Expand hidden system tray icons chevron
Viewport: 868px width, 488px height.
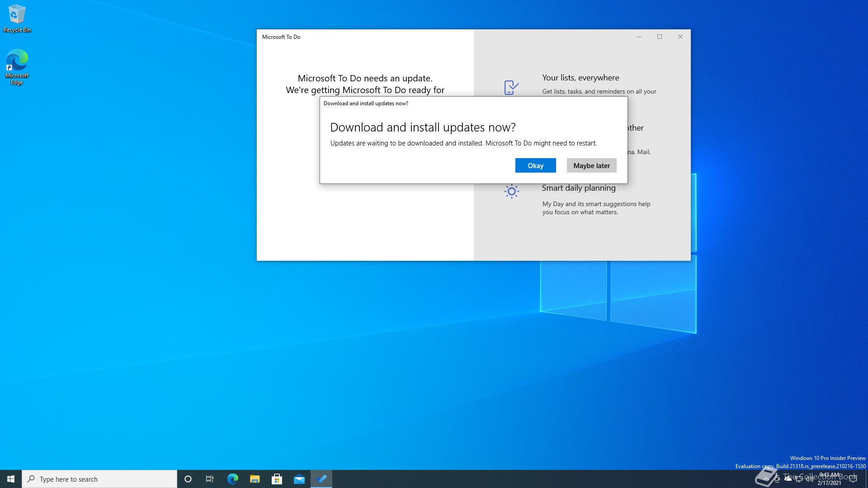[x=766, y=479]
